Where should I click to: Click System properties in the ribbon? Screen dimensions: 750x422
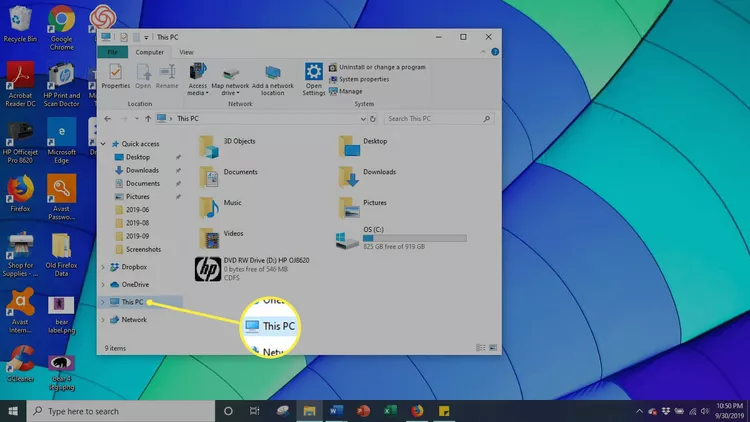pos(364,79)
